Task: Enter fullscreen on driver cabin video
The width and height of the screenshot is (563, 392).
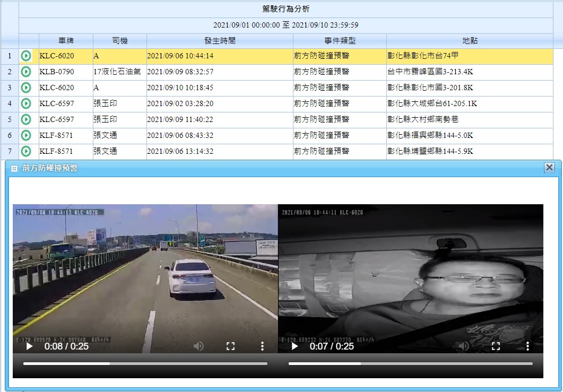Action: coord(496,346)
